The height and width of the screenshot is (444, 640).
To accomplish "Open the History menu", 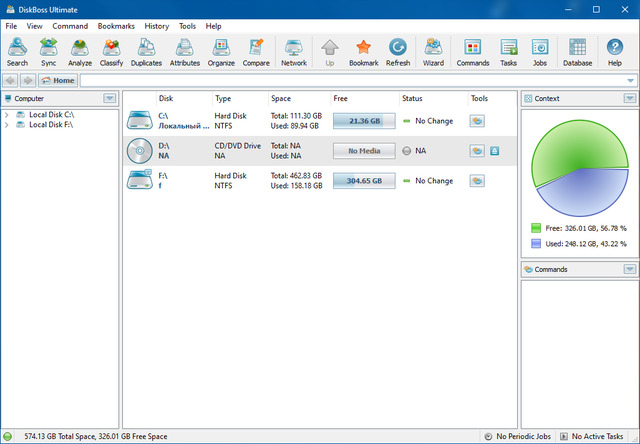I will (x=157, y=25).
